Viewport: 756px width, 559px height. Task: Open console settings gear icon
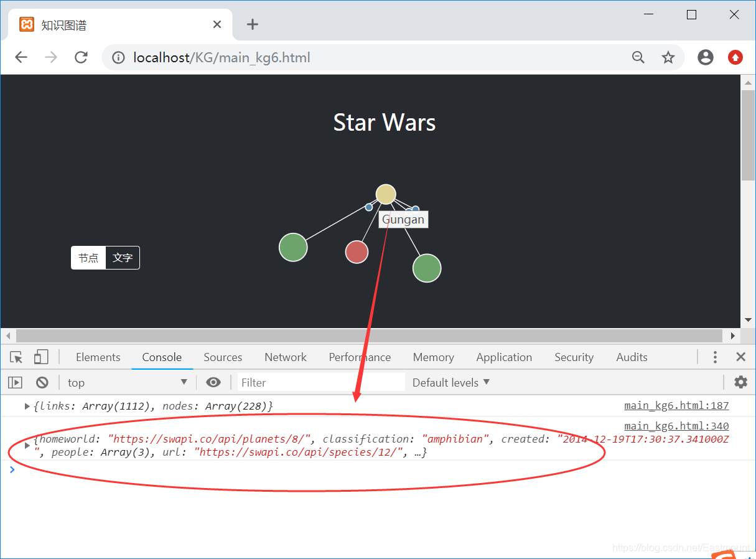click(740, 382)
